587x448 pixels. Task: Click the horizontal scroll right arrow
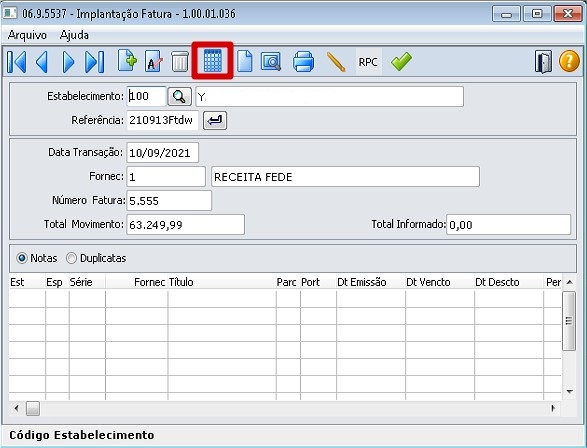(x=553, y=408)
